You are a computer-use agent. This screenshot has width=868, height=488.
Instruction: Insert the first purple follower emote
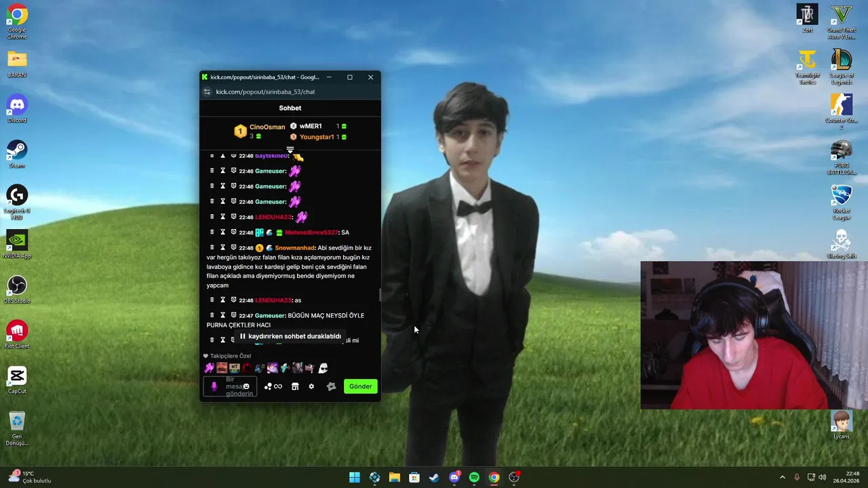209,368
